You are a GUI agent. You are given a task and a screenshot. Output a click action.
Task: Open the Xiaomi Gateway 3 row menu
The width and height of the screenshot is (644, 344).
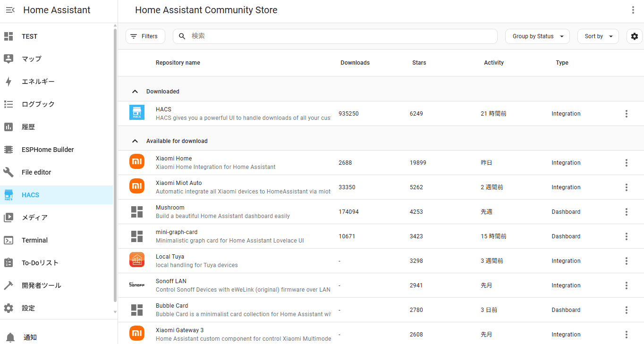[x=627, y=335]
